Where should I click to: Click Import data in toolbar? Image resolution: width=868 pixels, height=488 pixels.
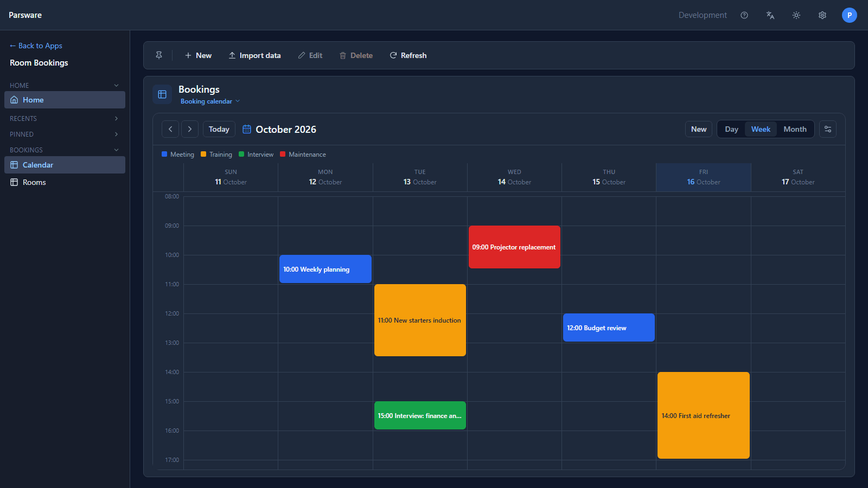coord(255,55)
